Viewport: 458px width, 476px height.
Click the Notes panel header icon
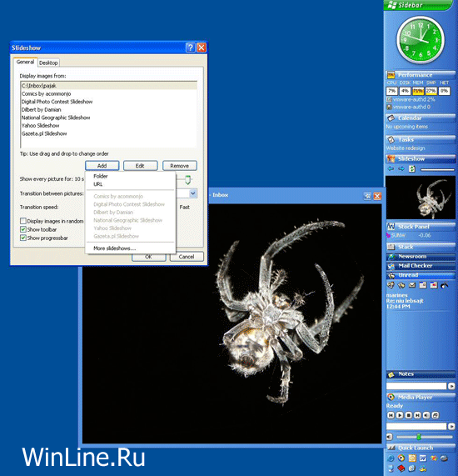point(391,374)
